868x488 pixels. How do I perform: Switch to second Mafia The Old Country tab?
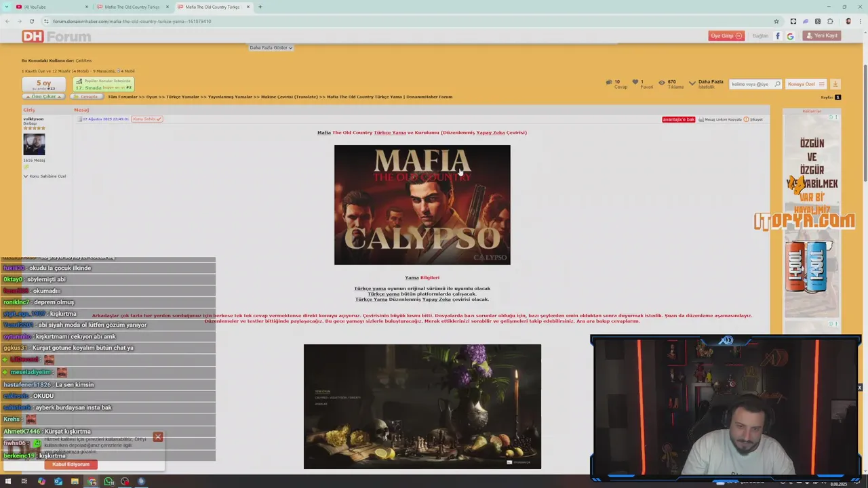click(x=214, y=7)
